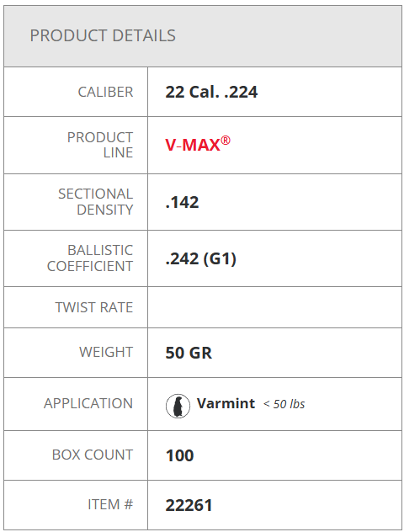Select the 22 Cal. .224 caliber value
Screen dimensions: 404x532
211,92
